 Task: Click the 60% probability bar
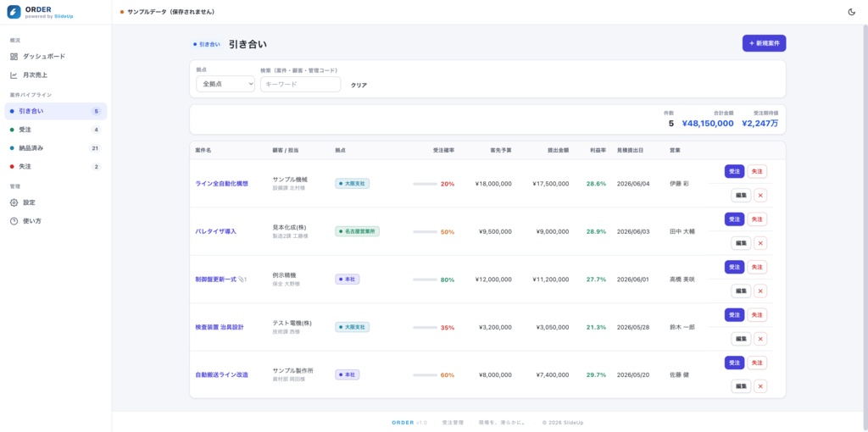click(x=426, y=375)
